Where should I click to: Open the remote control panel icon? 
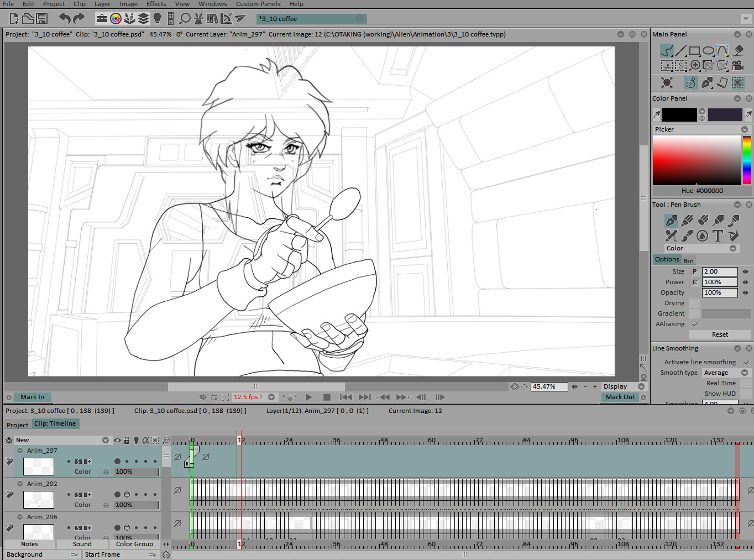coord(171,19)
